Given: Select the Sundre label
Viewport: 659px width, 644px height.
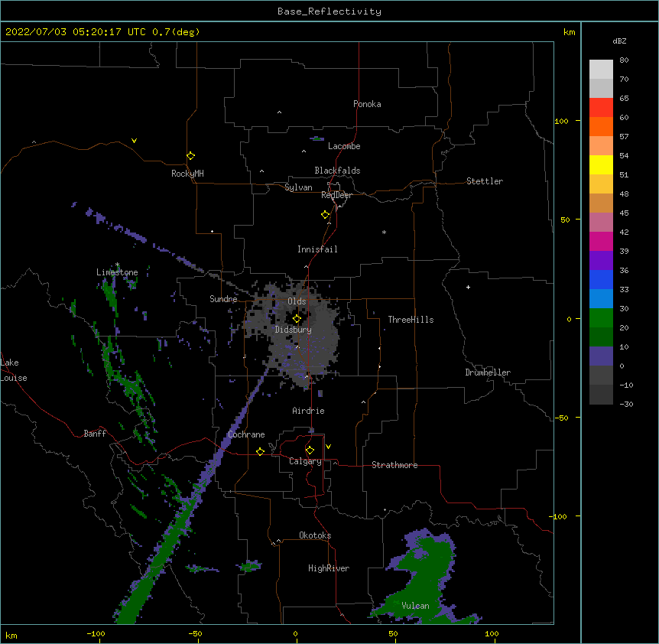Looking at the screenshot, I should [x=223, y=299].
